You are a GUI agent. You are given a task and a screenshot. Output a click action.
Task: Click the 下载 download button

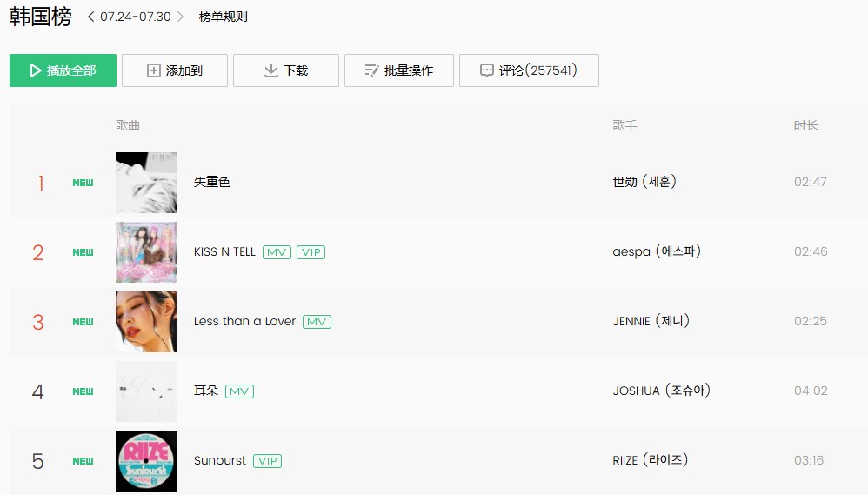tap(286, 70)
